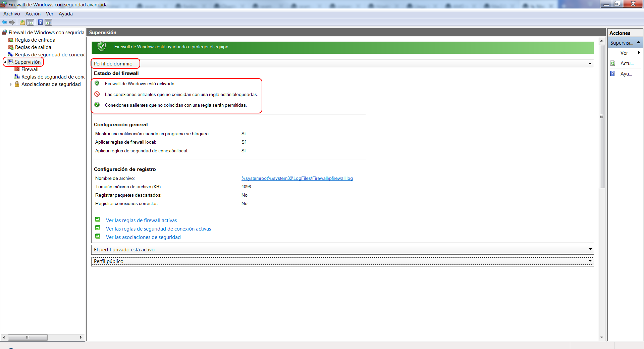Open Reglas de seguridad de conexión under Supervisión
The width and height of the screenshot is (644, 349).
53,77
